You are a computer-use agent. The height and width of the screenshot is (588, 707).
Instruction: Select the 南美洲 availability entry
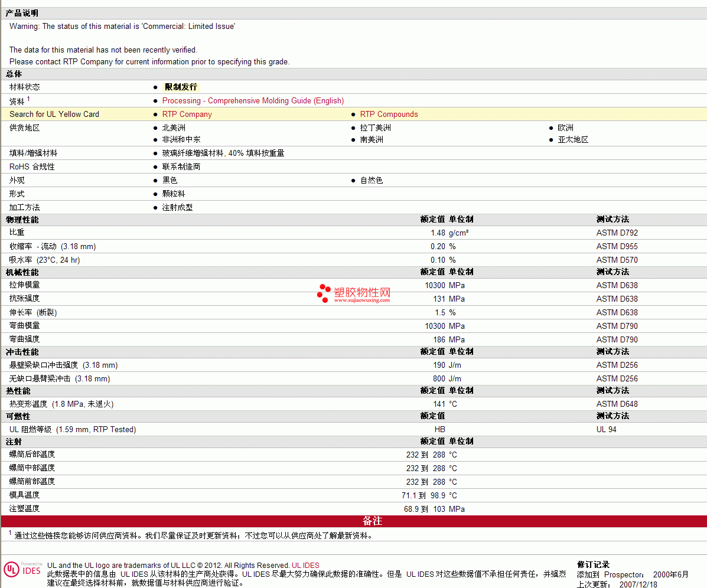coord(372,140)
